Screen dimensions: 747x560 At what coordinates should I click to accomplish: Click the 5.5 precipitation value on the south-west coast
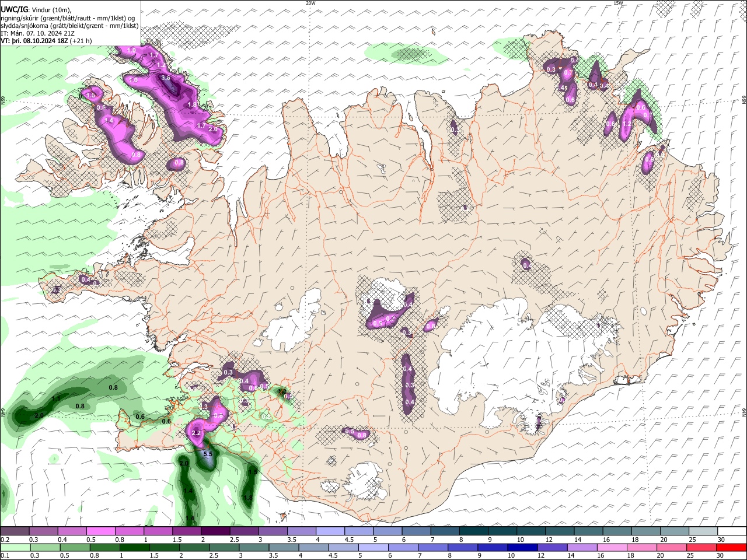click(207, 454)
